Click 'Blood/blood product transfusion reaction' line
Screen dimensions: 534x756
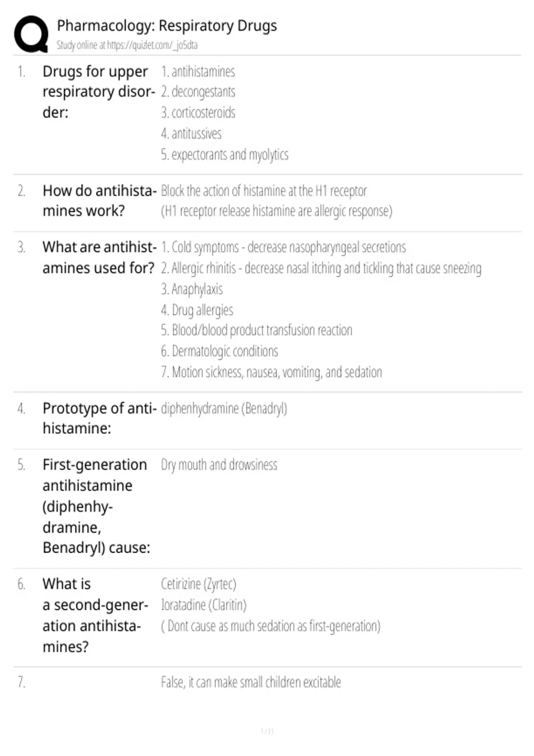(x=257, y=330)
